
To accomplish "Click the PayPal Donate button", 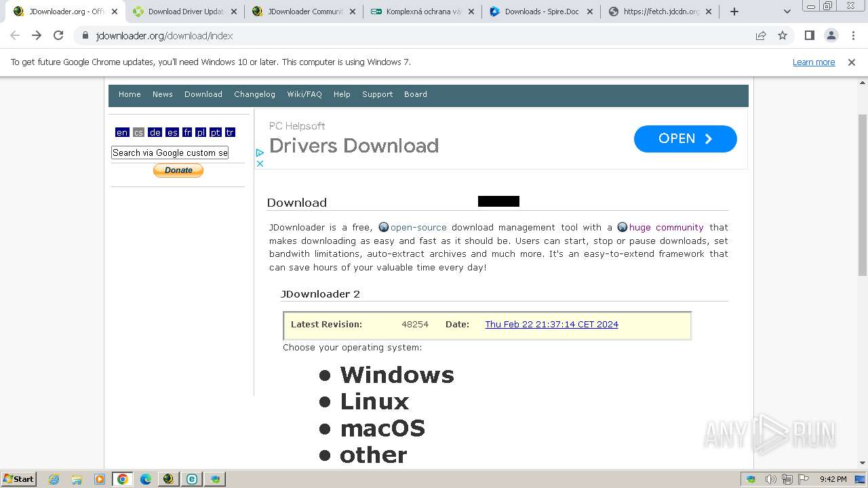I will click(178, 170).
